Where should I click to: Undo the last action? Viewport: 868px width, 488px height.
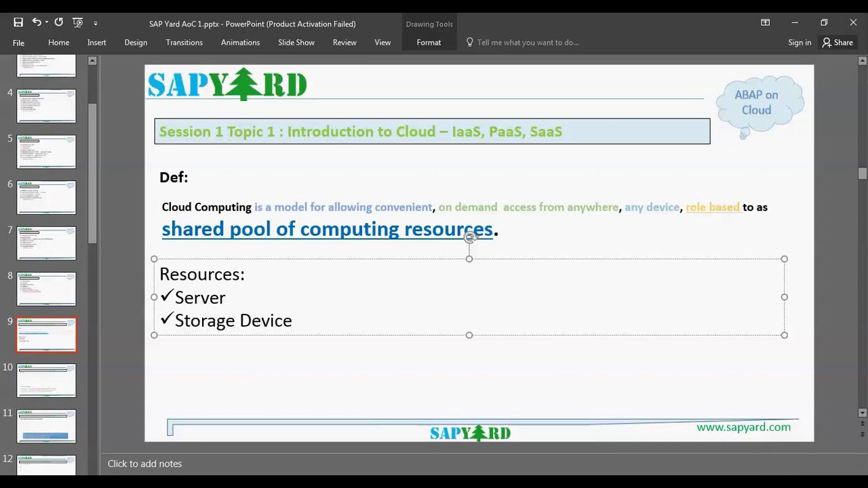tap(37, 22)
